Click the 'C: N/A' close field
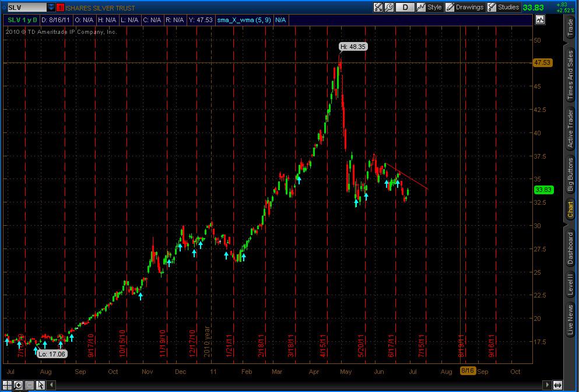The height and width of the screenshot is (392, 579). tap(152, 20)
